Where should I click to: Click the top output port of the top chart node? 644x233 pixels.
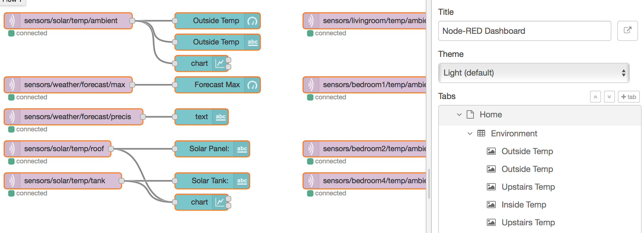[228, 60]
